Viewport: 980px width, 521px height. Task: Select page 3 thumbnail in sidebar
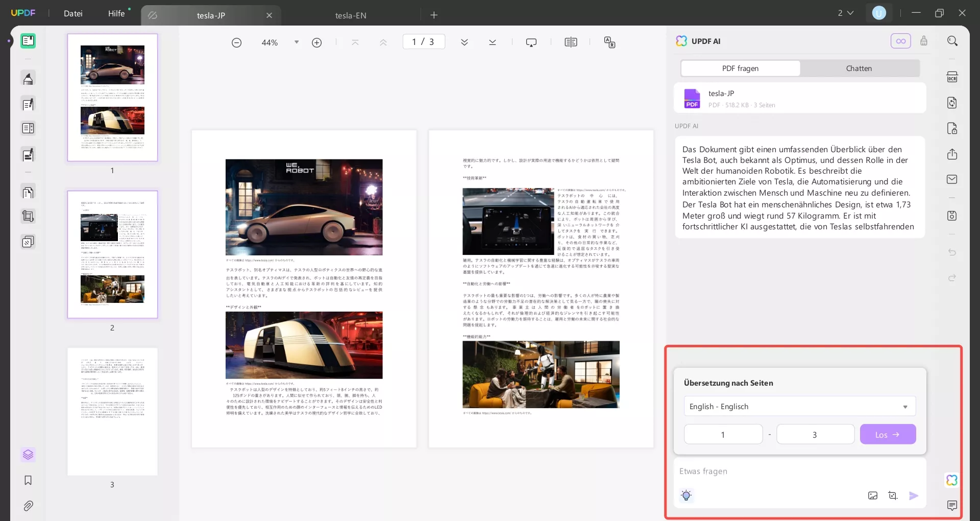point(112,412)
